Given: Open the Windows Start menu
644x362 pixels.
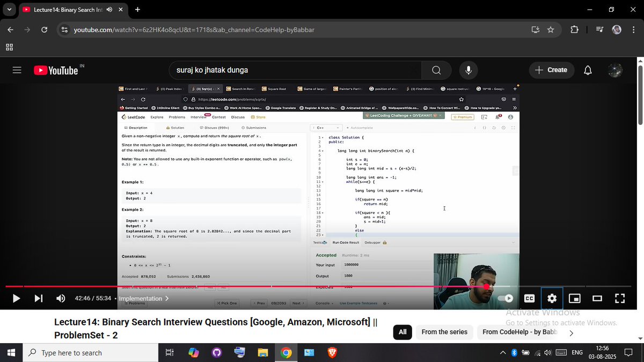Looking at the screenshot, I should pyautogui.click(x=11, y=352).
